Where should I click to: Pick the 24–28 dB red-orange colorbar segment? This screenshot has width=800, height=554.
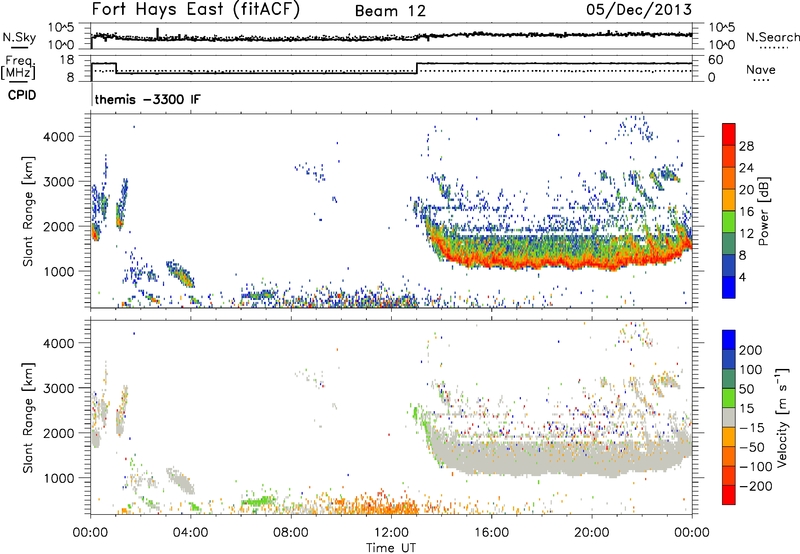(x=729, y=156)
